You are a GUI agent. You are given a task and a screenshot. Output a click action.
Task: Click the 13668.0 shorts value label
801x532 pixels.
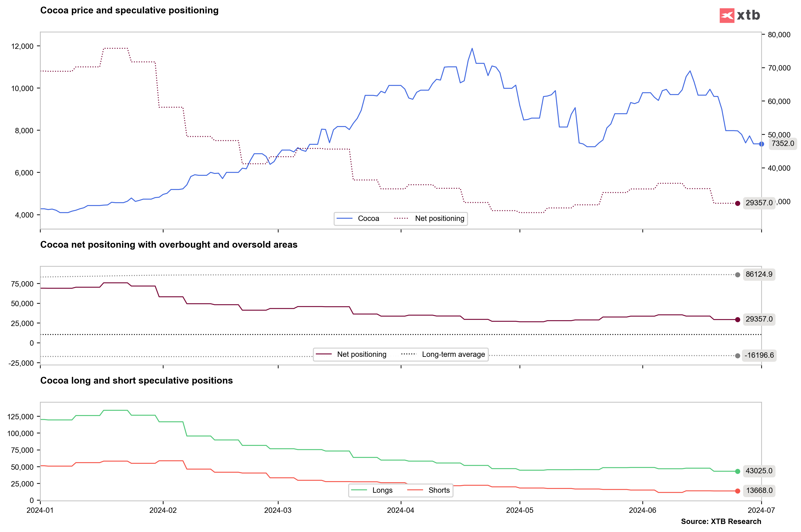(759, 491)
